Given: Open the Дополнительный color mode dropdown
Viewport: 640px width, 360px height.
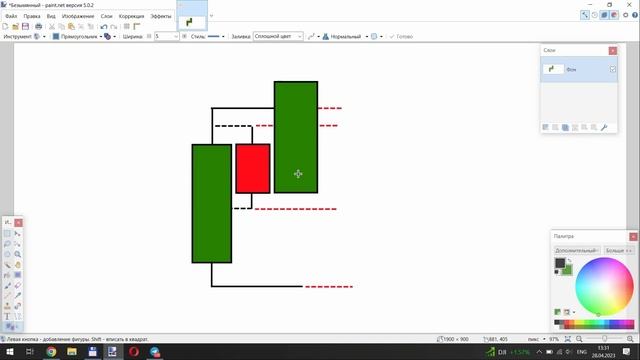Looking at the screenshot, I should coord(577,250).
